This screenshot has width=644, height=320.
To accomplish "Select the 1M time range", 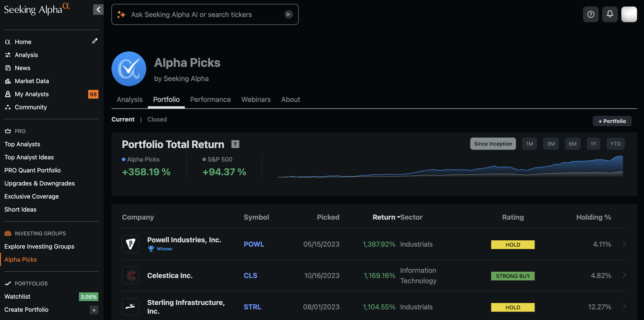I will pyautogui.click(x=529, y=144).
